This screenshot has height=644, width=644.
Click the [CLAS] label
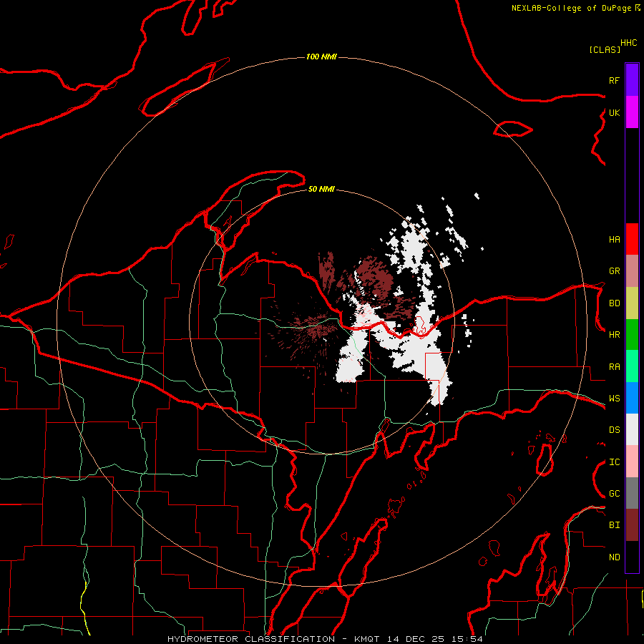tap(605, 49)
